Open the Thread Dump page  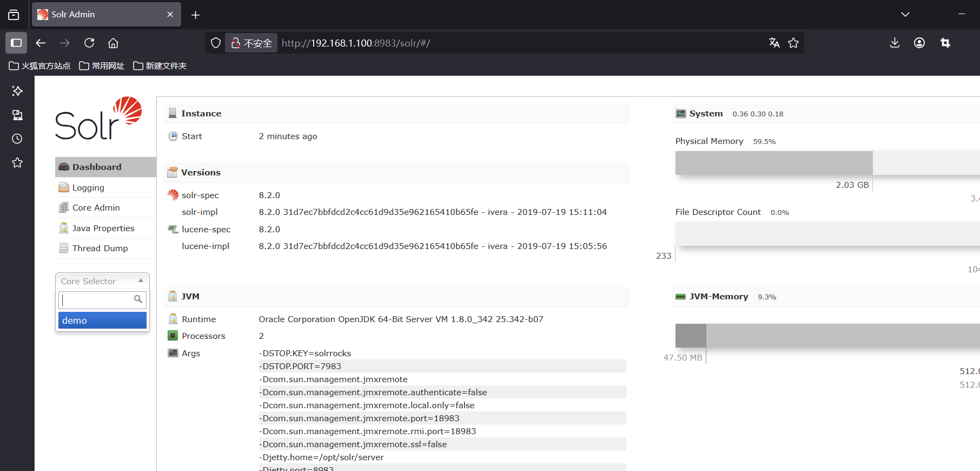(105, 248)
